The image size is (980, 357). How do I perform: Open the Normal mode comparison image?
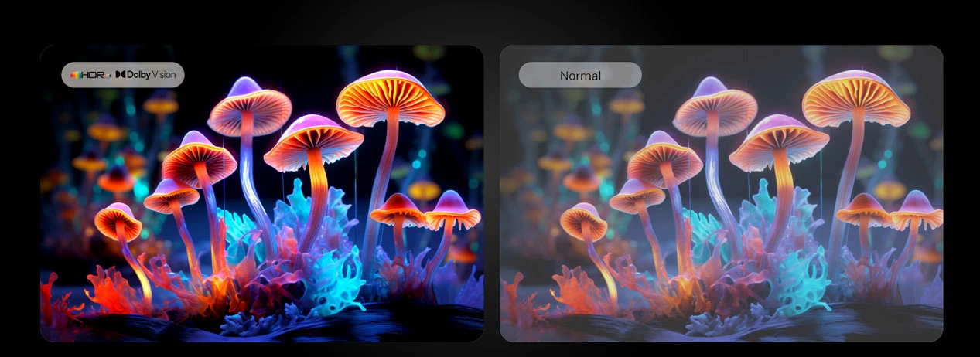(x=721, y=193)
